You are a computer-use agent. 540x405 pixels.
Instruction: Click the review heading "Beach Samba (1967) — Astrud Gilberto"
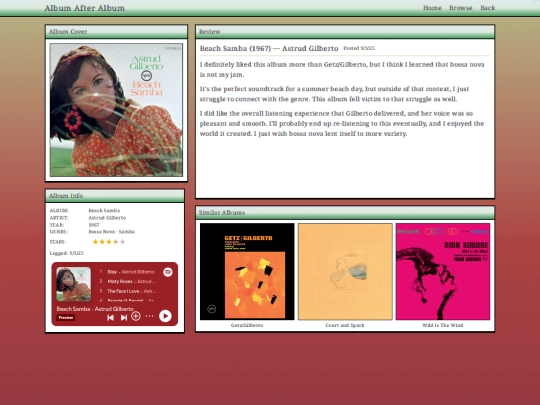(x=269, y=49)
